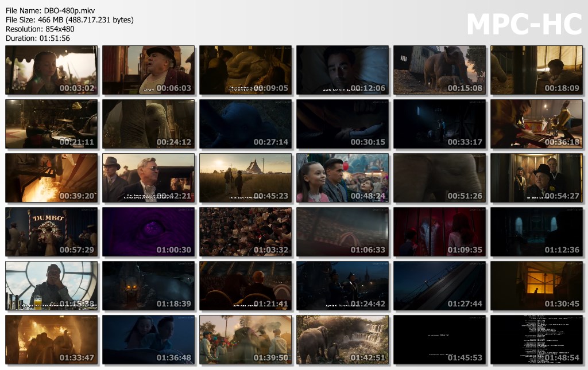This screenshot has width=588, height=370.
Task: Click the frame timestamped 01:39:50
Action: pos(246,340)
